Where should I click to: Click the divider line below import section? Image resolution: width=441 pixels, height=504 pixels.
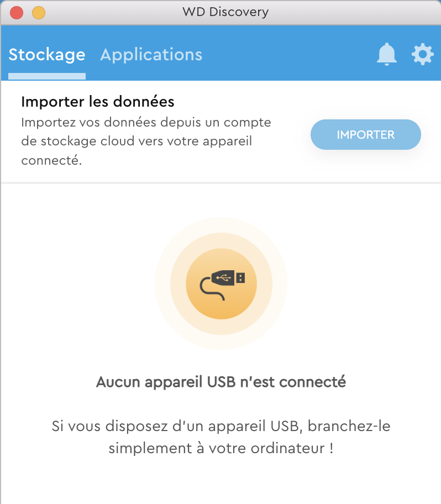(221, 182)
